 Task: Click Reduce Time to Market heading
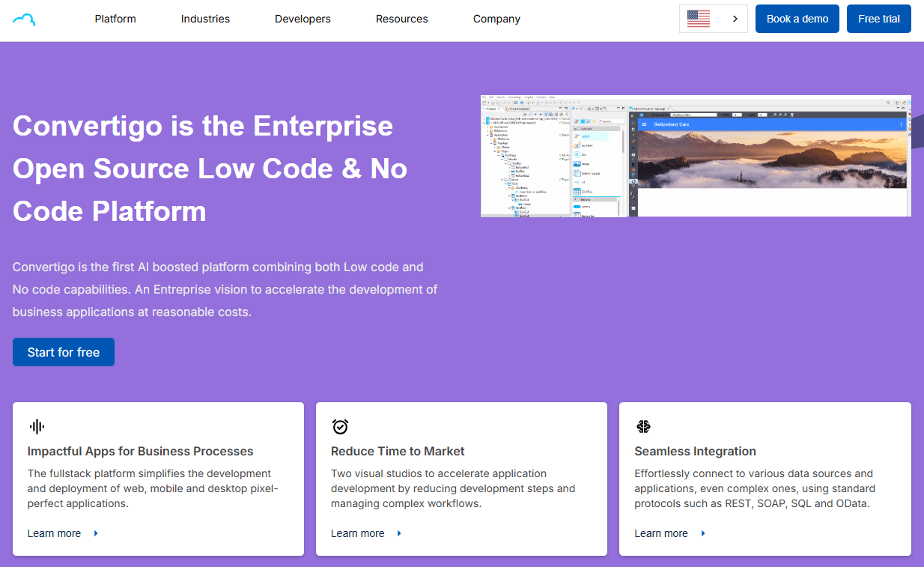pos(398,451)
